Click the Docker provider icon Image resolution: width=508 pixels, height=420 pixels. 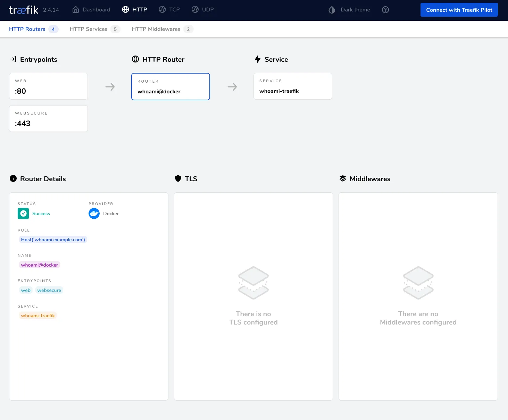point(94,213)
